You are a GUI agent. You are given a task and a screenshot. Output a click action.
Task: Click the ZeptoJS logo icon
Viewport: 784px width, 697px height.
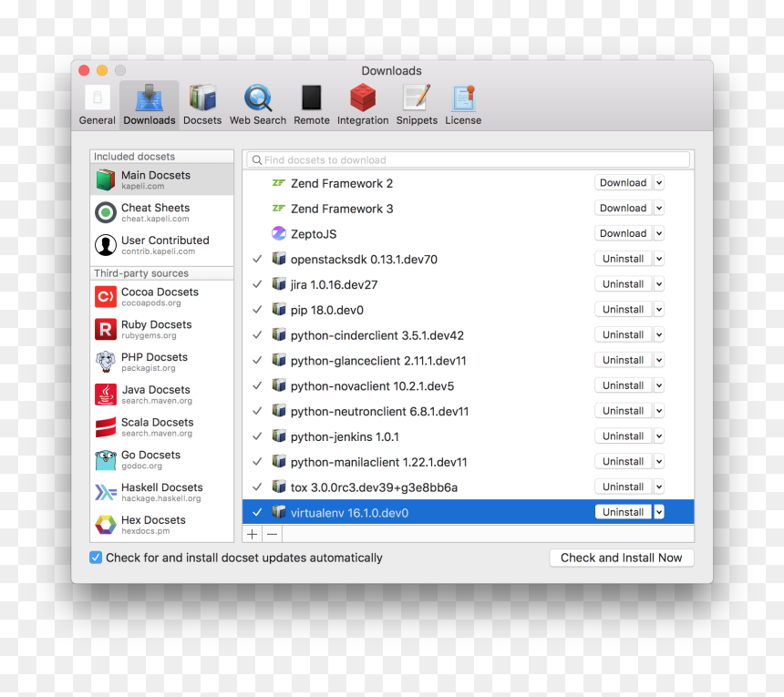tap(278, 233)
